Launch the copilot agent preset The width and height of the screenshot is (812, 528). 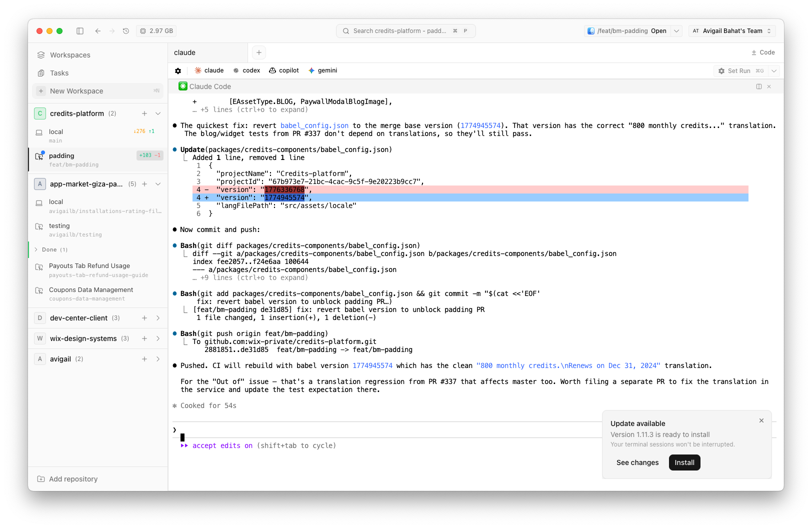pyautogui.click(x=284, y=70)
